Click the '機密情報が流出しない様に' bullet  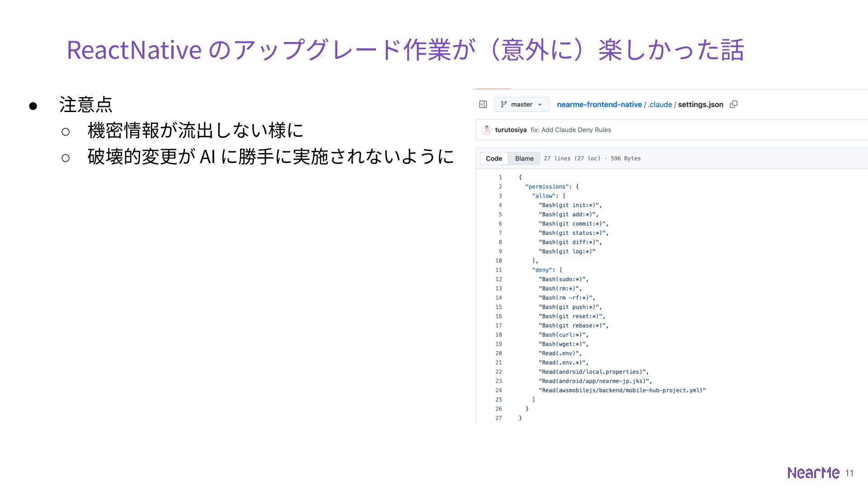coord(195,131)
